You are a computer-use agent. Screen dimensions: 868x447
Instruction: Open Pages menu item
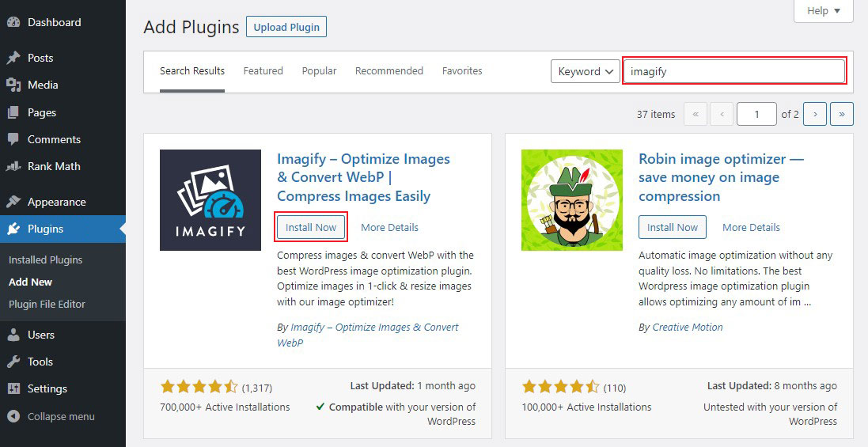[x=63, y=112]
